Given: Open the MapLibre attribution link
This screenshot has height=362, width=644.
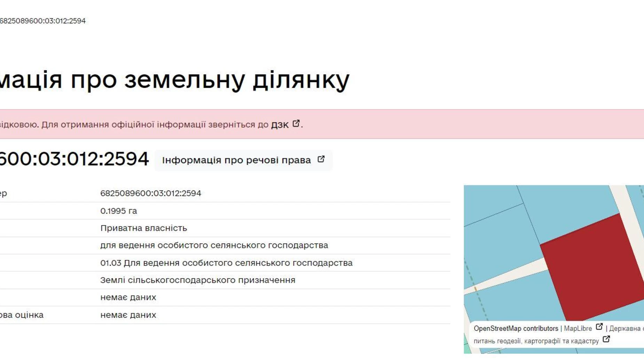Looking at the screenshot, I should pyautogui.click(x=578, y=329).
